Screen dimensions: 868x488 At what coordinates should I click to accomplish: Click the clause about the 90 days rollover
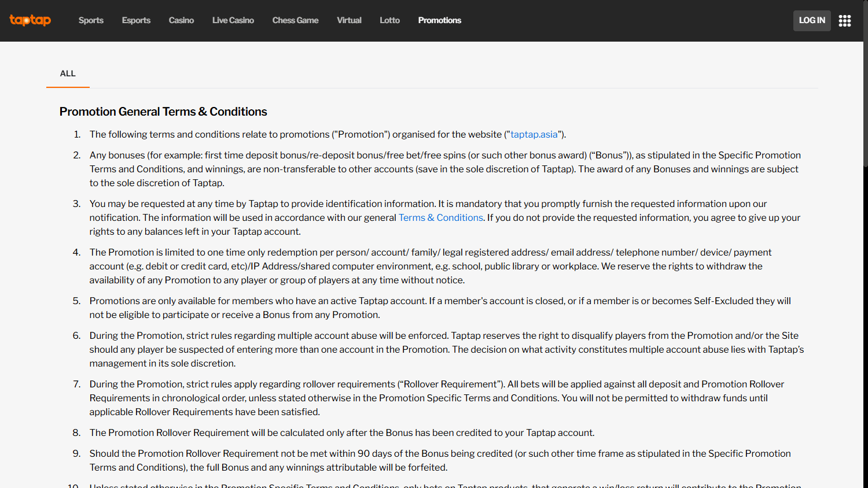click(x=440, y=460)
